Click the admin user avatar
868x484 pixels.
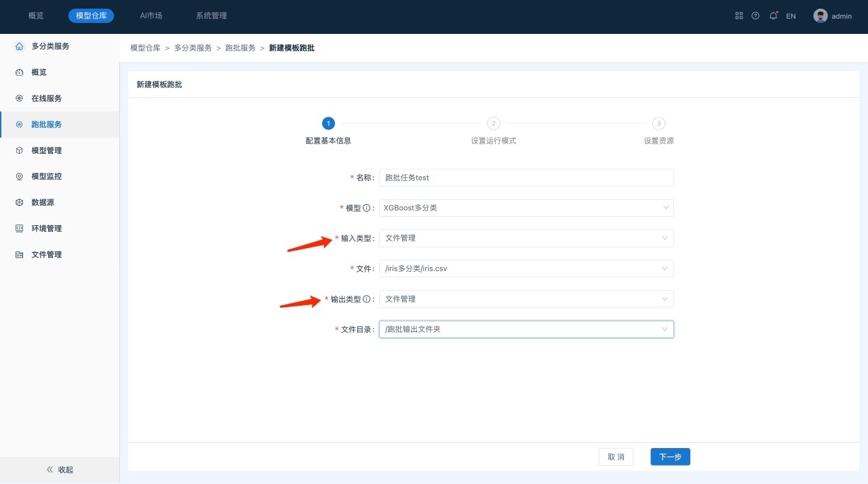[x=821, y=16]
